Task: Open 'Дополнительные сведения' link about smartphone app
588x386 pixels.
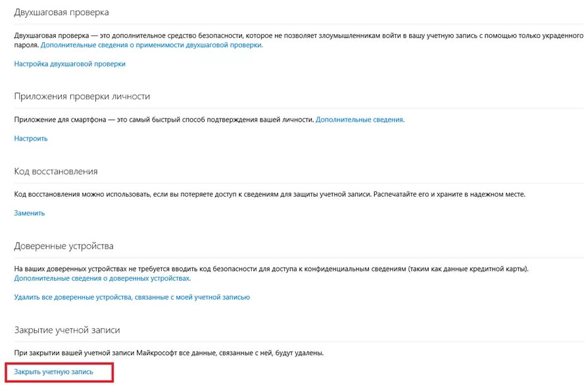Action: click(360, 120)
